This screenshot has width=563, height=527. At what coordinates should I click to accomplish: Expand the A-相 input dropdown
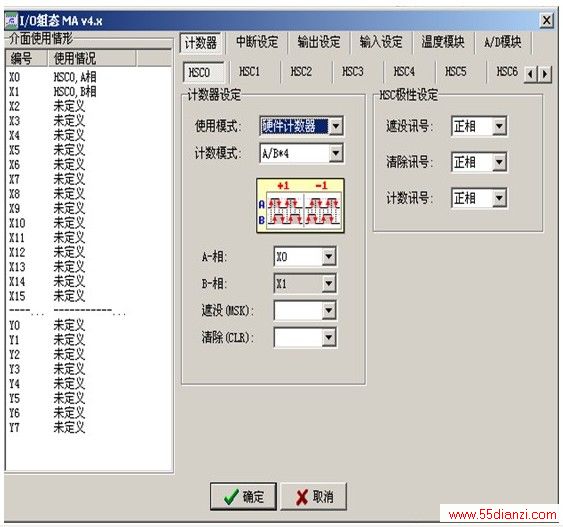(329, 257)
